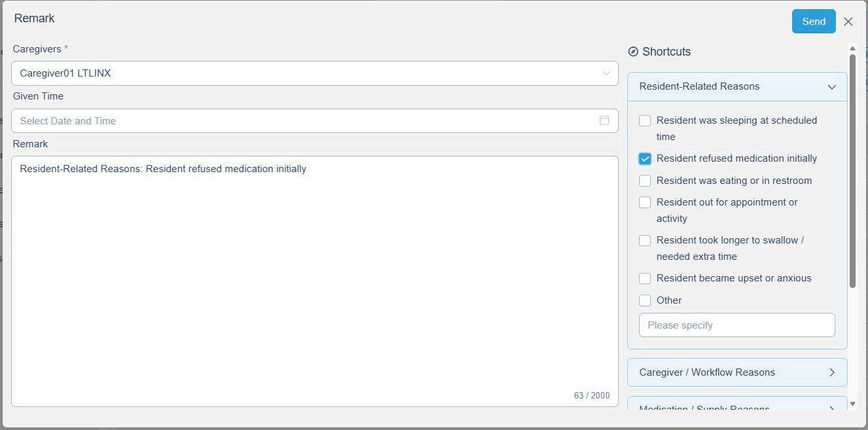Expand Caregiver / Workflow Reasons section
This screenshot has width=868, height=430.
click(x=737, y=372)
